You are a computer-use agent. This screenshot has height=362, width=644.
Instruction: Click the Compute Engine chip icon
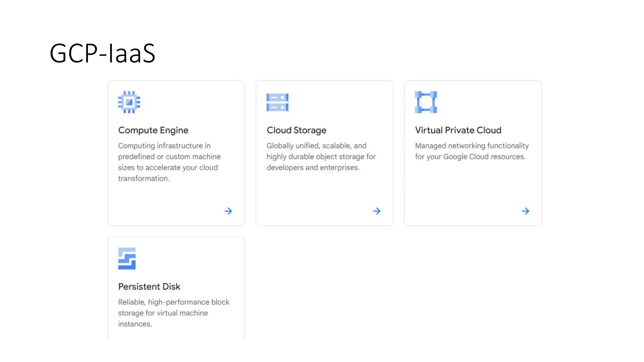[x=129, y=102]
